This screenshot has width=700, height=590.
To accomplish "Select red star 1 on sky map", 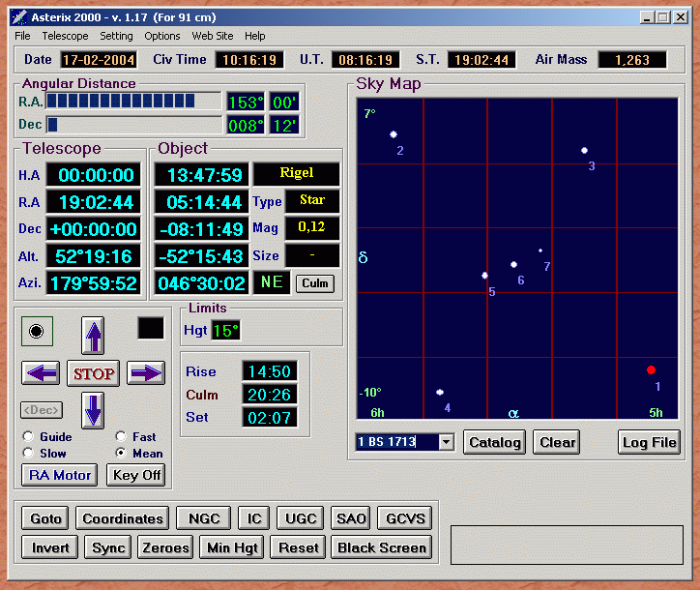I will click(651, 369).
